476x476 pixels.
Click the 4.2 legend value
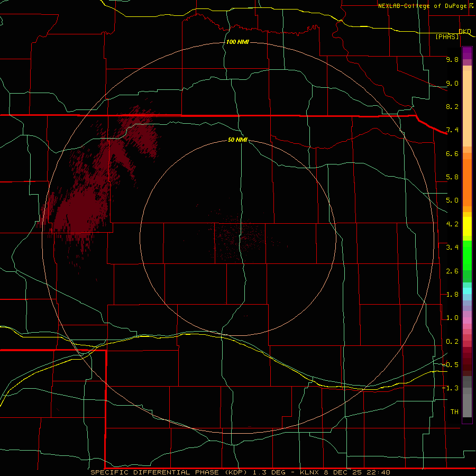click(x=452, y=224)
